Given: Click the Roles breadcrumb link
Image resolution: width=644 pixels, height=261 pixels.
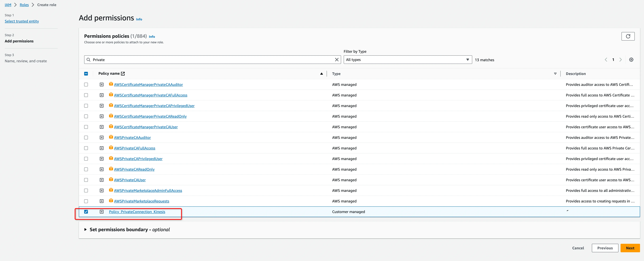Looking at the screenshot, I should [24, 5].
